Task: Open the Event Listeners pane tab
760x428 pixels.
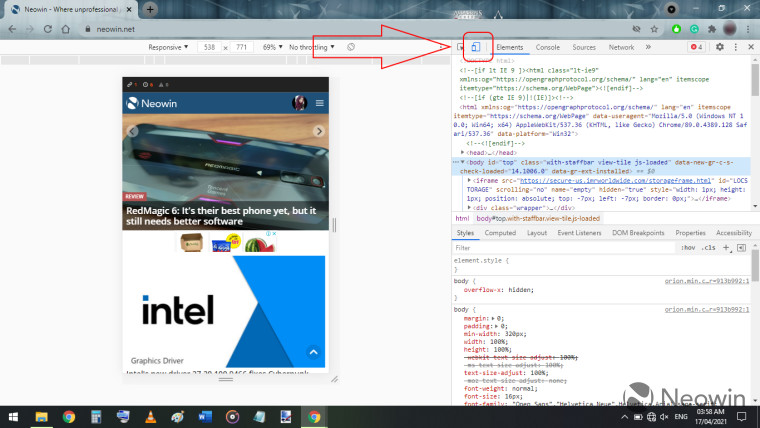Action: [579, 233]
